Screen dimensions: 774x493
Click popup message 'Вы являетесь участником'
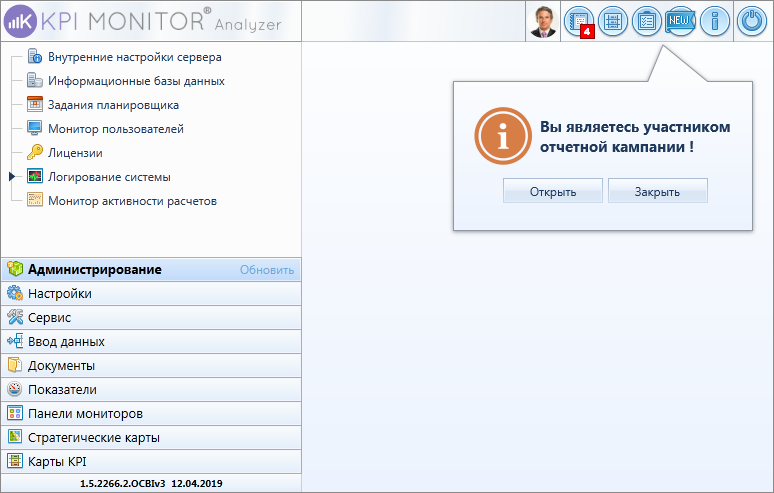[635, 127]
